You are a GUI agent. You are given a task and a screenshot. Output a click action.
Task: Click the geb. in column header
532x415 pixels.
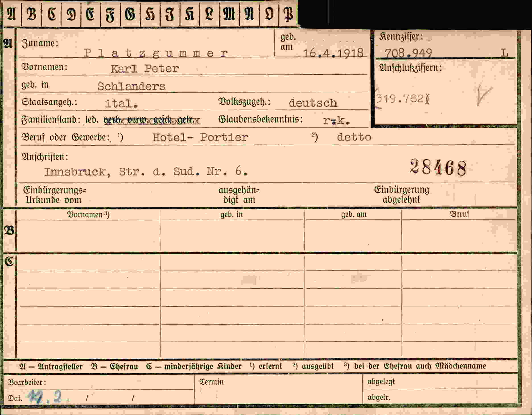(x=231, y=215)
